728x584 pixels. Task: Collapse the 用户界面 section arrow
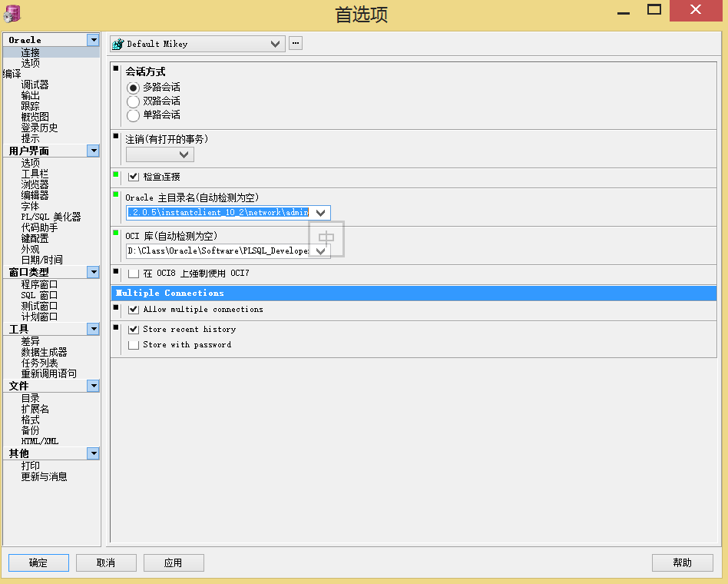(x=94, y=151)
